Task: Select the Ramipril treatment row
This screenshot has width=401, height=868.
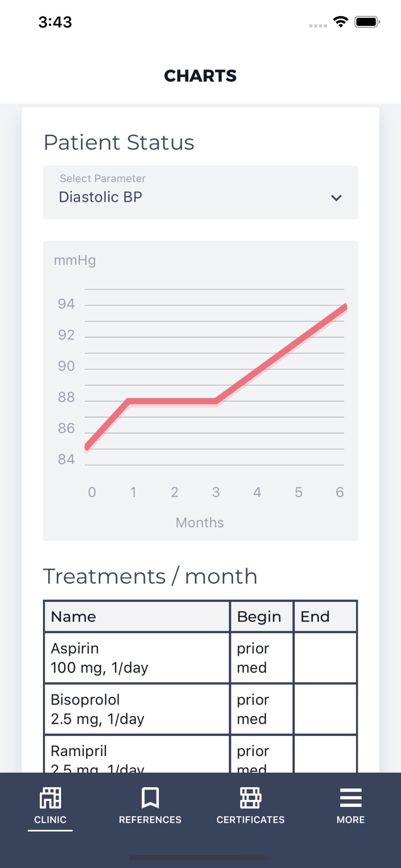Action: (x=200, y=754)
